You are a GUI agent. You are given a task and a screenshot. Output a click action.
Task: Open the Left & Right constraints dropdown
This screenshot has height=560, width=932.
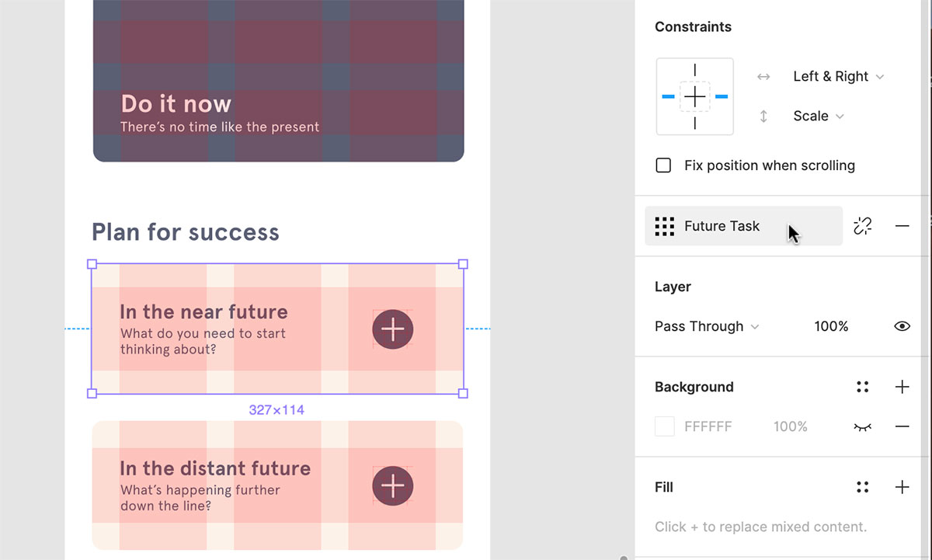838,76
